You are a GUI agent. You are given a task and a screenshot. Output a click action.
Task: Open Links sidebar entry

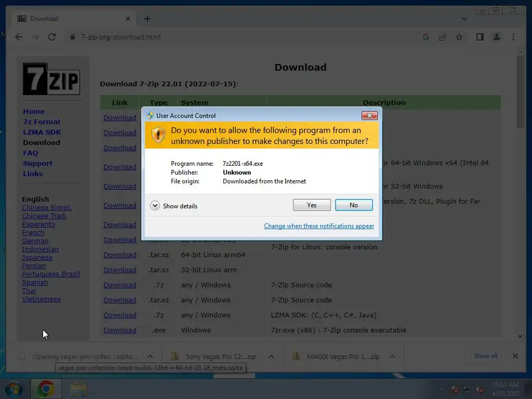[x=33, y=174]
